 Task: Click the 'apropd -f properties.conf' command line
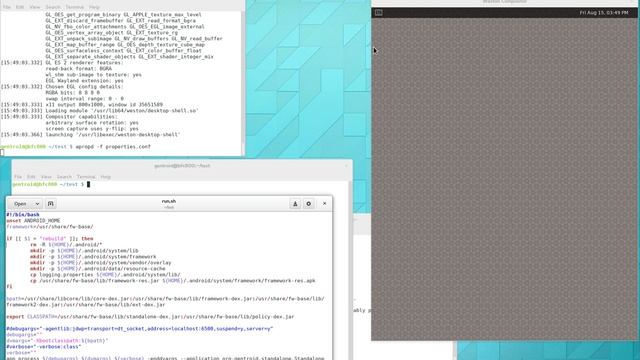coord(113,147)
